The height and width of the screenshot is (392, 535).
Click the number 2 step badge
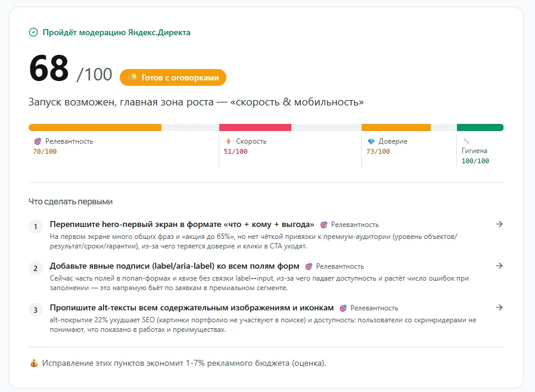coord(36,269)
